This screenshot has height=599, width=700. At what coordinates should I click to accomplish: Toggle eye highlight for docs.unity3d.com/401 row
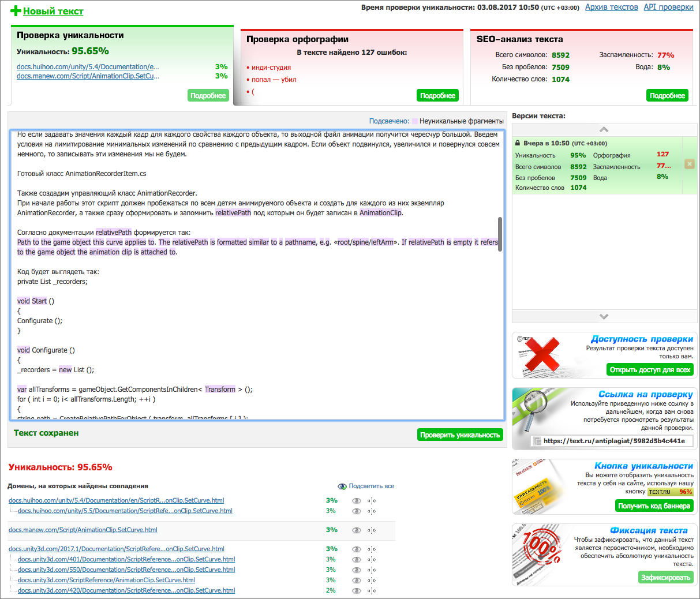tap(357, 560)
